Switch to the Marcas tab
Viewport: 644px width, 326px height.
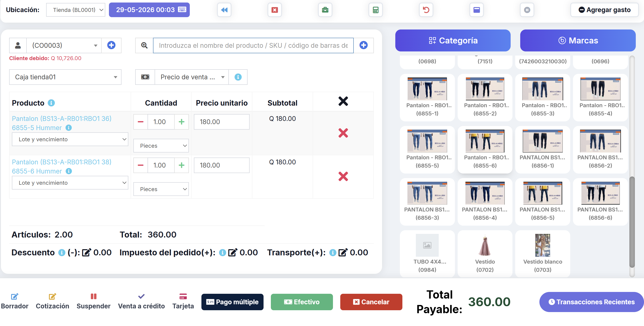pos(578,40)
